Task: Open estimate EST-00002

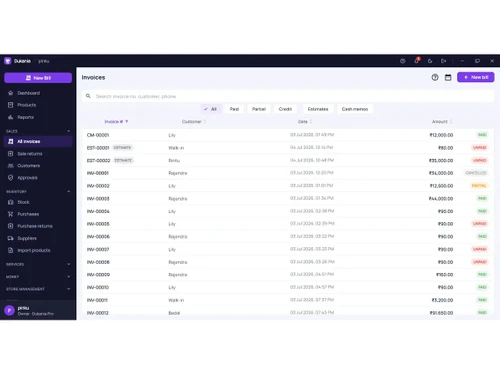Action: (x=288, y=160)
